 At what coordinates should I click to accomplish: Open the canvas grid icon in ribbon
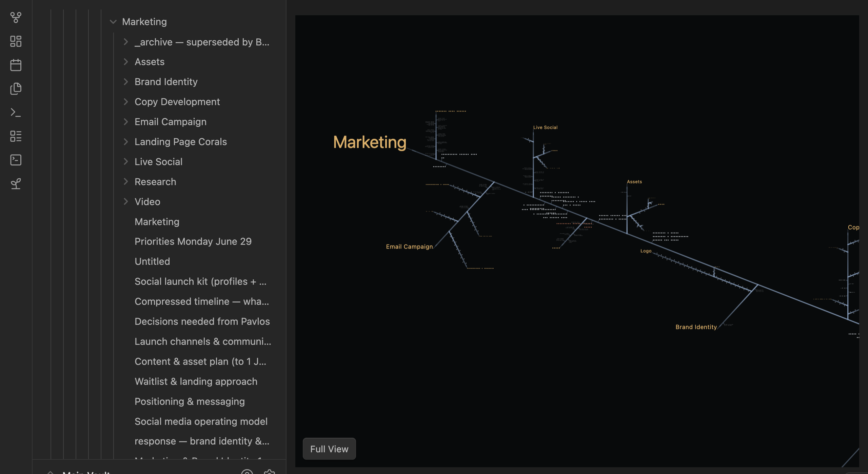pos(16,41)
